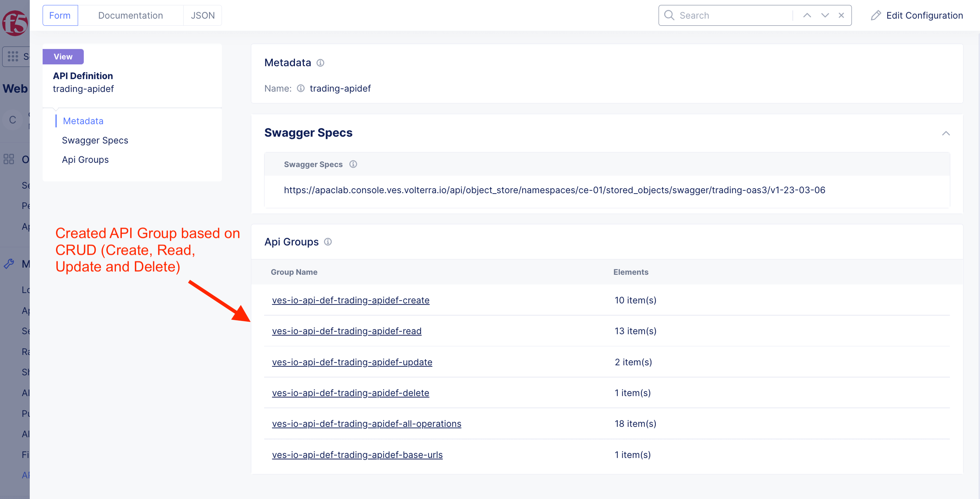Click the Metadata info icon
980x499 pixels.
[x=320, y=63]
